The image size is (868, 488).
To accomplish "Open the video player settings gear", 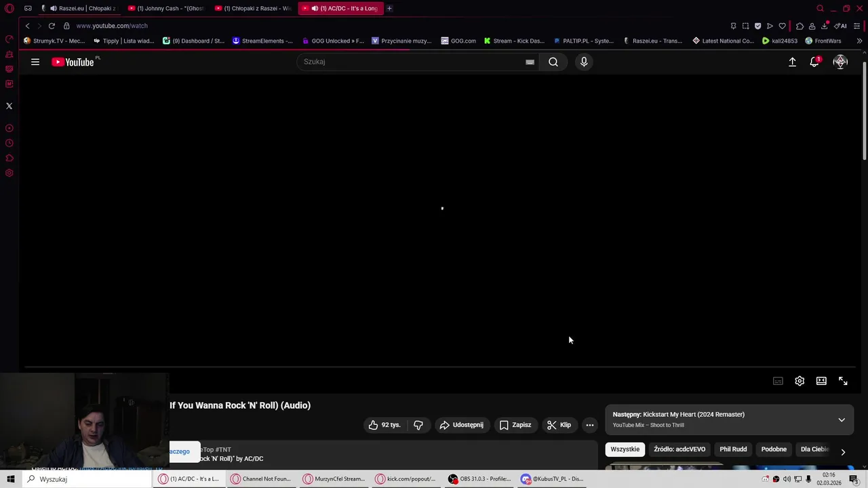I will click(800, 381).
